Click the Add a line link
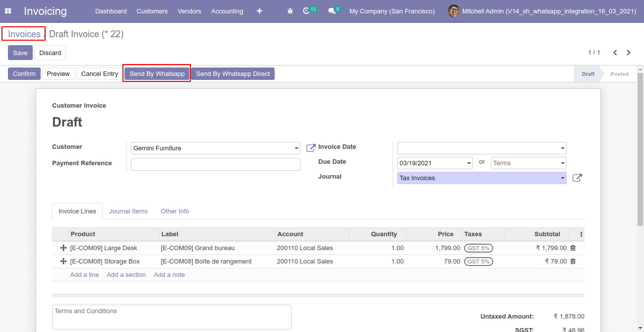 pyautogui.click(x=84, y=275)
